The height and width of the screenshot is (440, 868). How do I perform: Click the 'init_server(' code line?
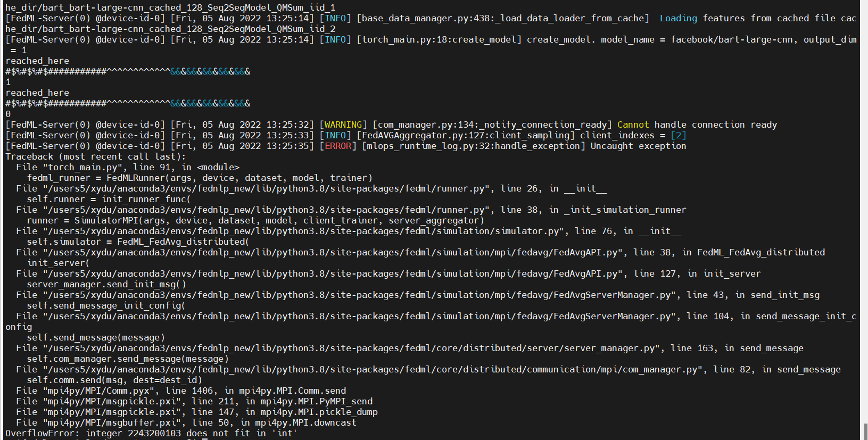pyautogui.click(x=58, y=263)
